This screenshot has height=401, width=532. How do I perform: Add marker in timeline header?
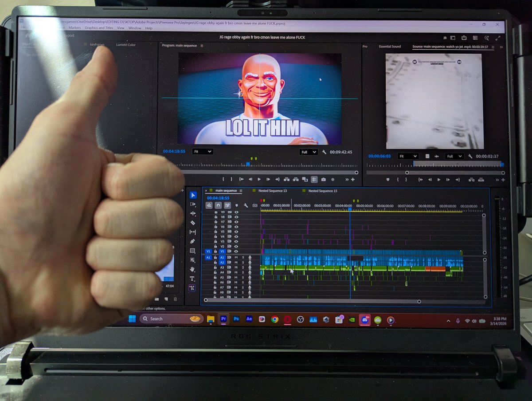[237, 205]
